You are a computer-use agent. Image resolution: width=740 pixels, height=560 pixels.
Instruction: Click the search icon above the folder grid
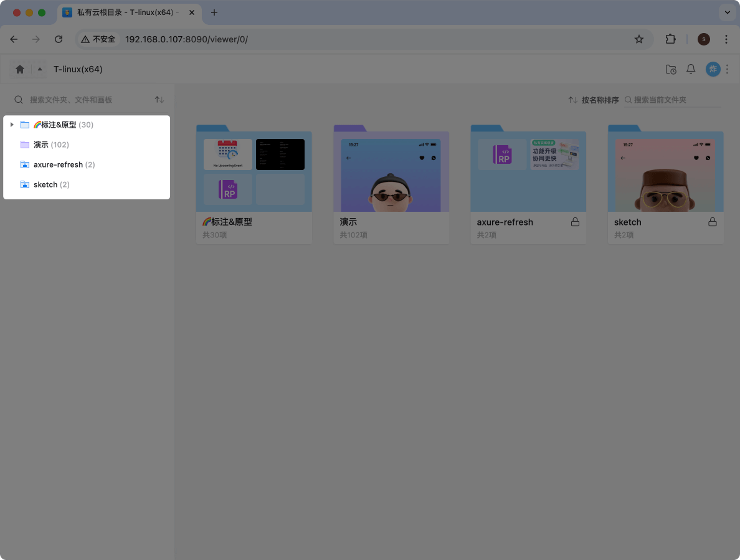(628, 100)
